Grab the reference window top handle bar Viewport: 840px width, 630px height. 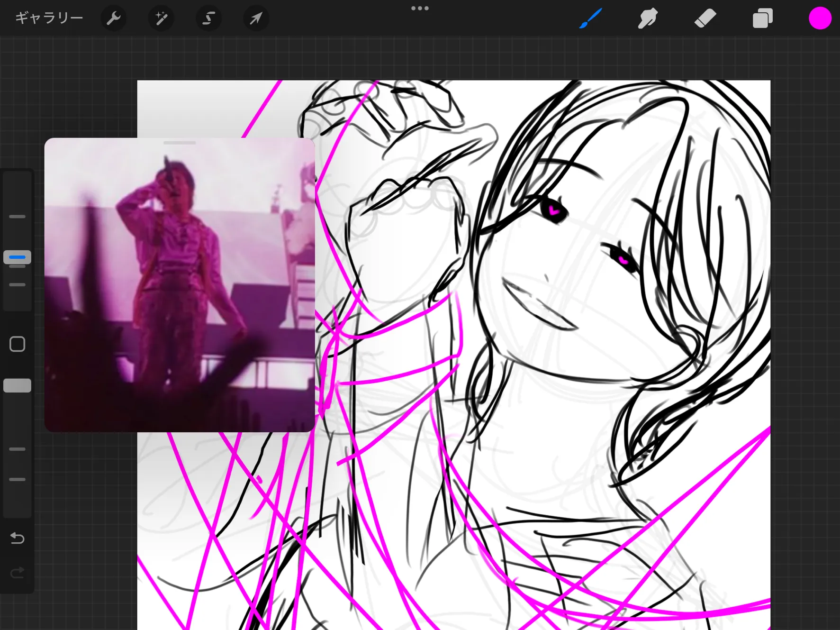tap(180, 142)
